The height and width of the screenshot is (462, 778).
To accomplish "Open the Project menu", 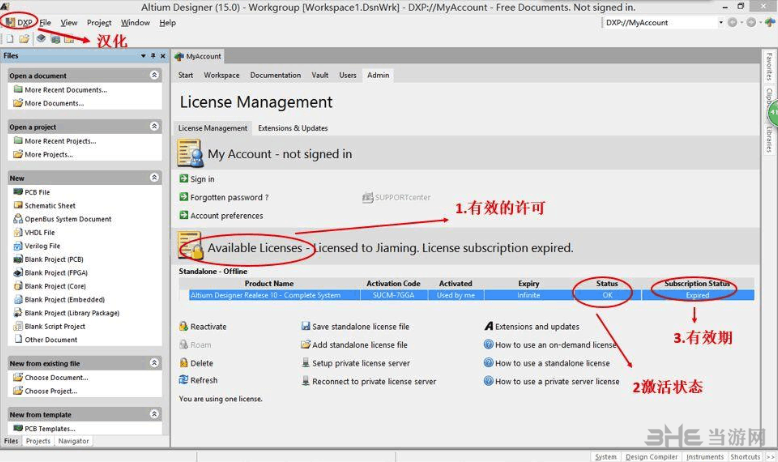I will pyautogui.click(x=99, y=22).
